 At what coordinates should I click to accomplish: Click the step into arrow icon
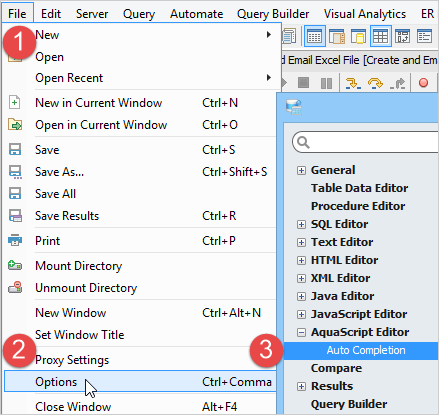pos(353,83)
